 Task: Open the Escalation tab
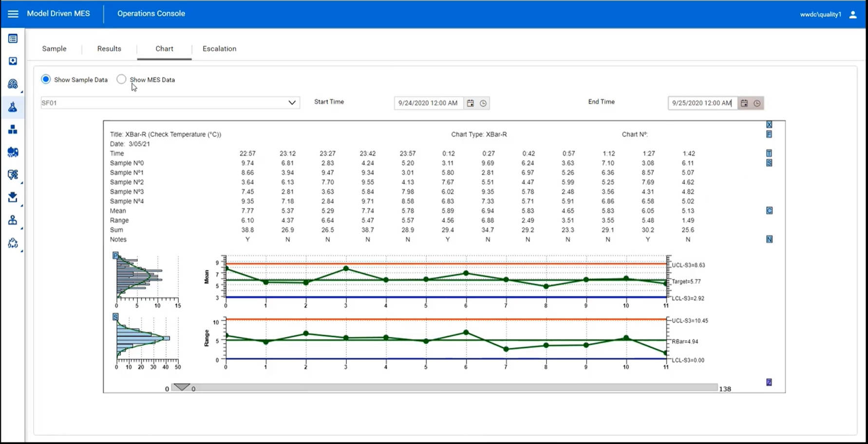(219, 49)
